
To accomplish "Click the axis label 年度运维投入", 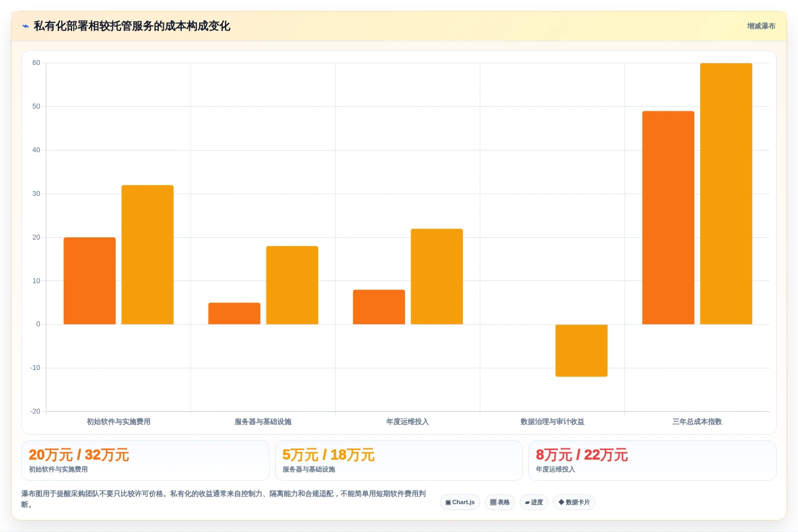I will click(x=408, y=422).
